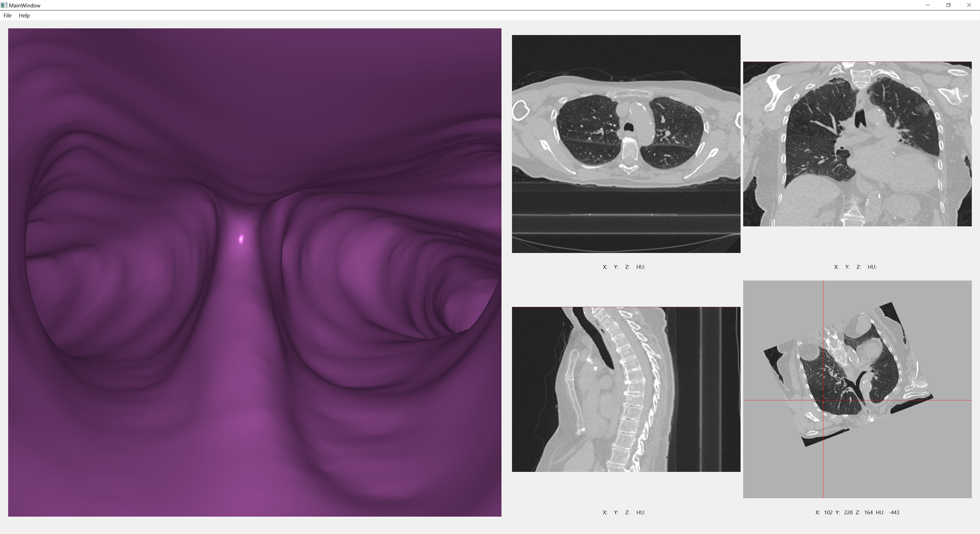Click the MainWindow application icon in title bar

click(4, 5)
